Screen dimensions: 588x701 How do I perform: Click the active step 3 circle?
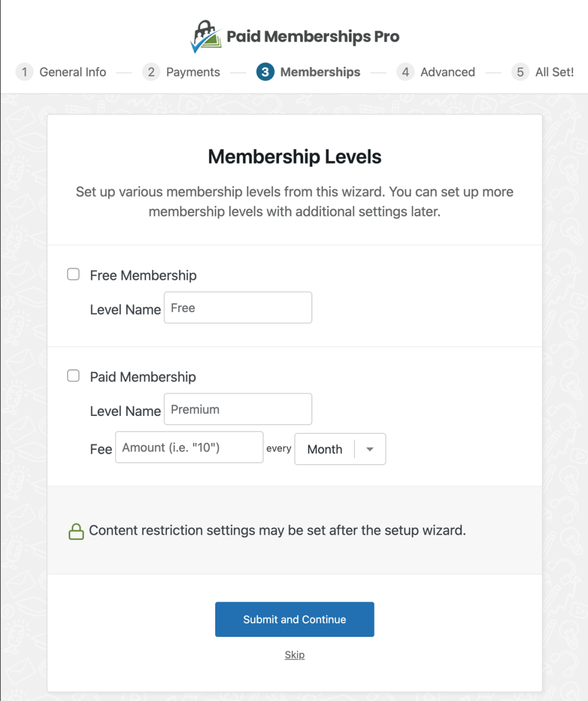[265, 72]
